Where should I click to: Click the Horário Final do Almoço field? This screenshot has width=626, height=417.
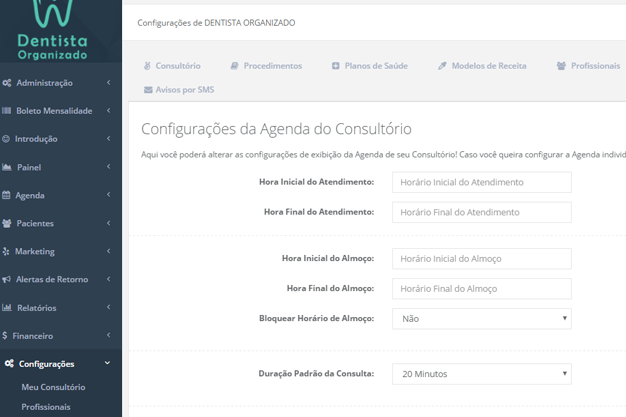482,289
